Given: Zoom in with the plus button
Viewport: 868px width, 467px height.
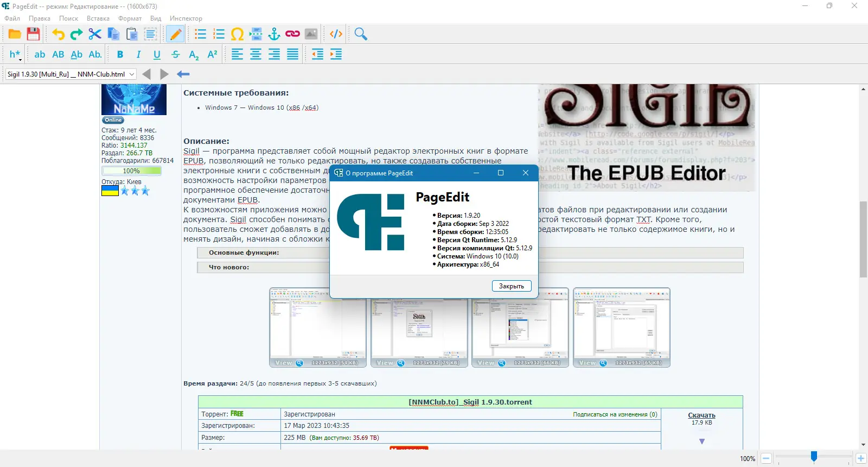Looking at the screenshot, I should coord(860,458).
